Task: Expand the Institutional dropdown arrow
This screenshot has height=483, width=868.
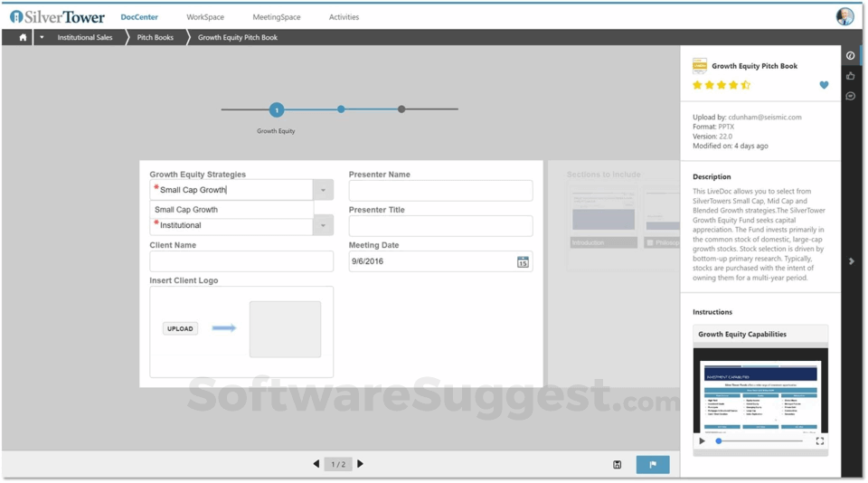Action: click(x=324, y=225)
